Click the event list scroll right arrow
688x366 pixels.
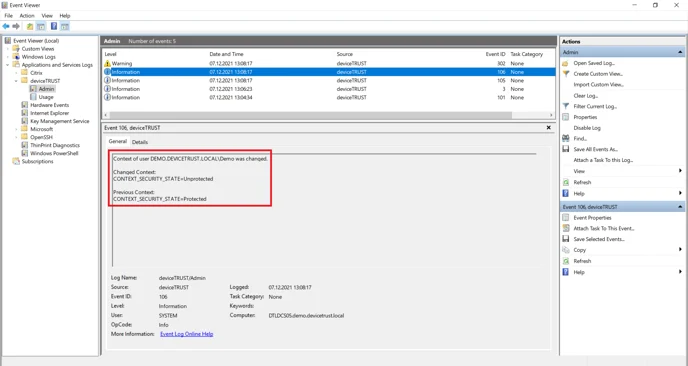552,115
